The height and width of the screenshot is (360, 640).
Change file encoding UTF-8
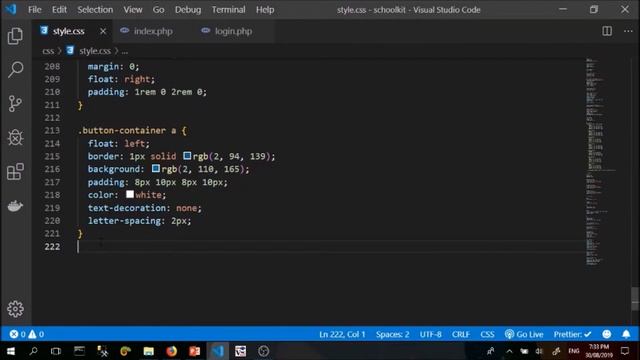click(431, 334)
